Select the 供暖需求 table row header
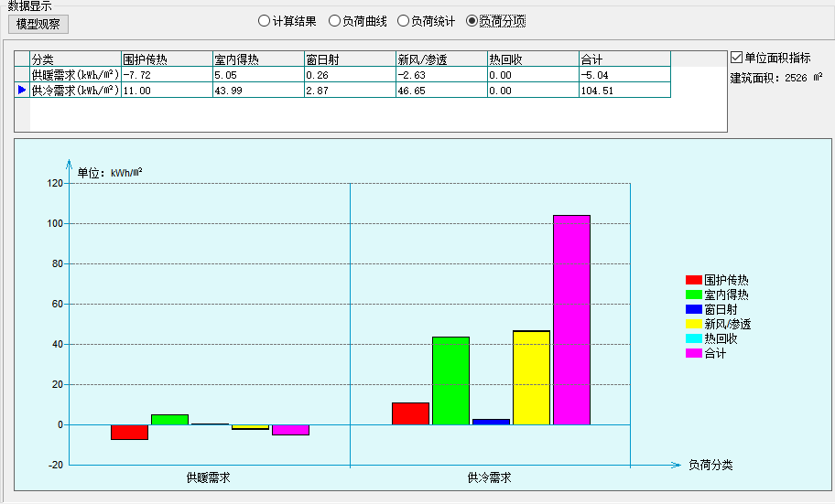 [75, 74]
